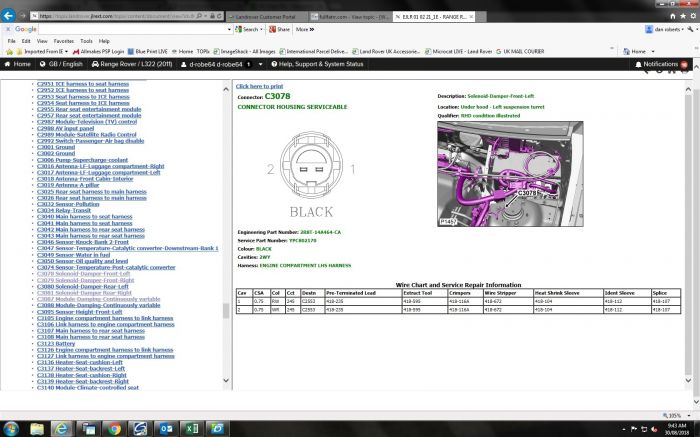This screenshot has height=437, width=700.
Task: Click the detail pane scrollbar down arrow
Action: 688,380
